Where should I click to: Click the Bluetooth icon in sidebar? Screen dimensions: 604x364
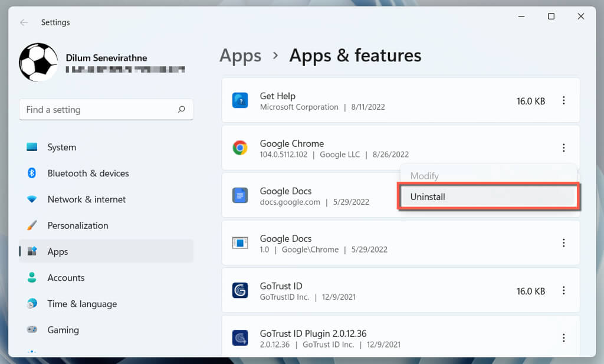pyautogui.click(x=32, y=173)
